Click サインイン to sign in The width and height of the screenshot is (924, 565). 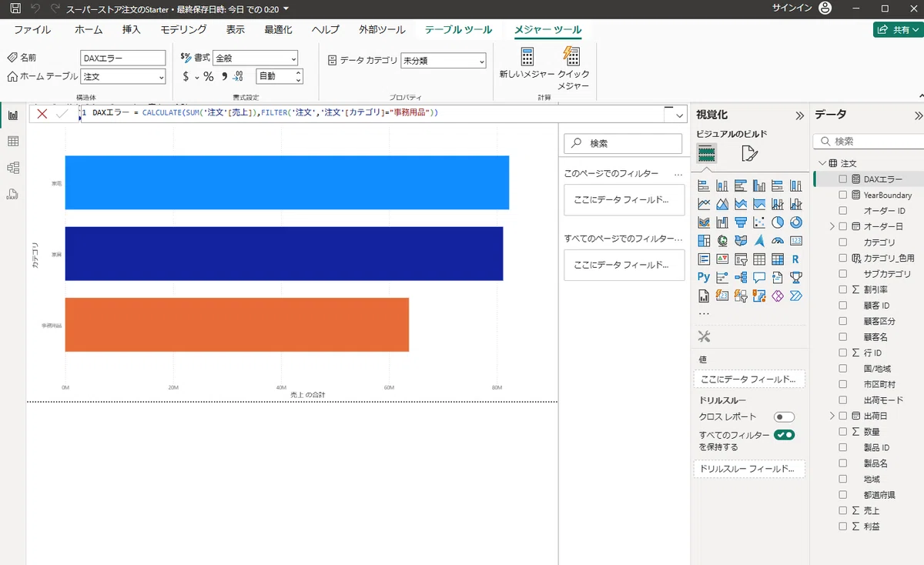[x=791, y=8]
